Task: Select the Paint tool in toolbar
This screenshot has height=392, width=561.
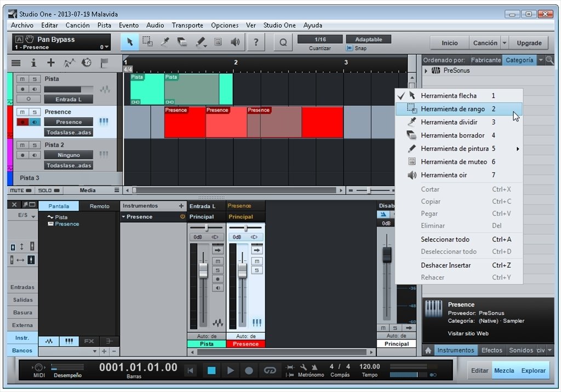Action: pos(201,42)
